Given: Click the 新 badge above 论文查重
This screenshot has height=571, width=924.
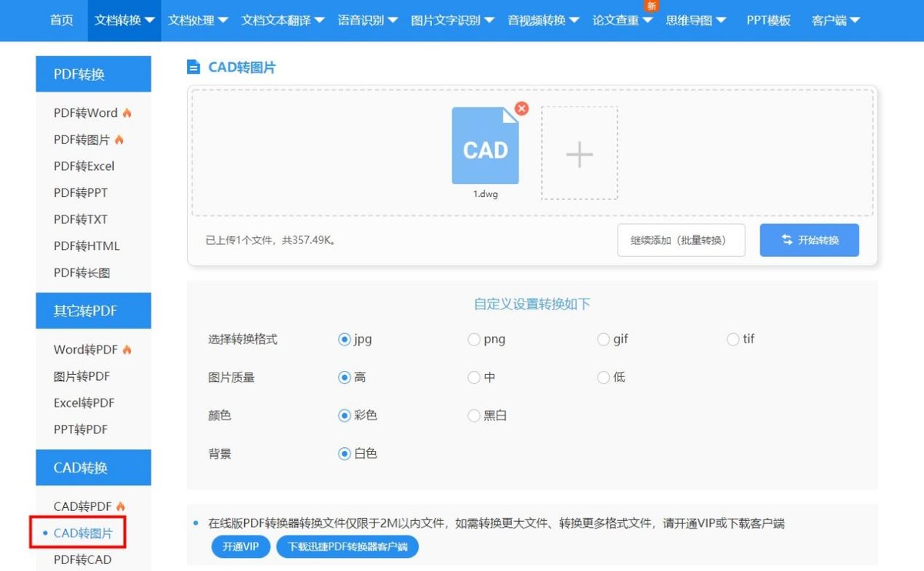Looking at the screenshot, I should point(651,5).
